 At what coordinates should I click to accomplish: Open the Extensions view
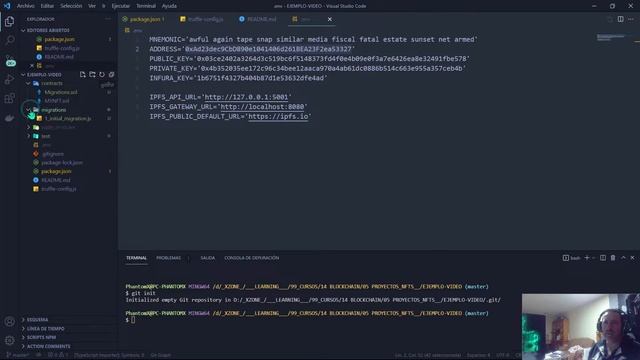(9, 98)
